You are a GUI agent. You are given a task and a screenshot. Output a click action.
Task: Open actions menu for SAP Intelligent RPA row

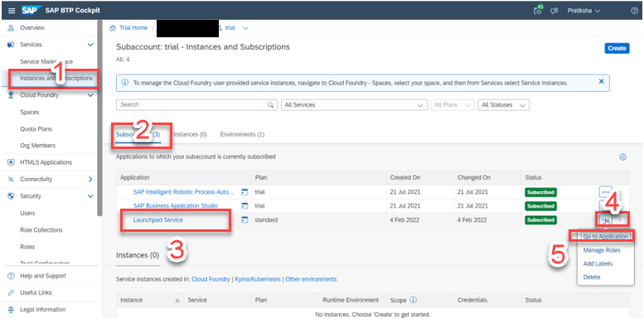pyautogui.click(x=605, y=191)
